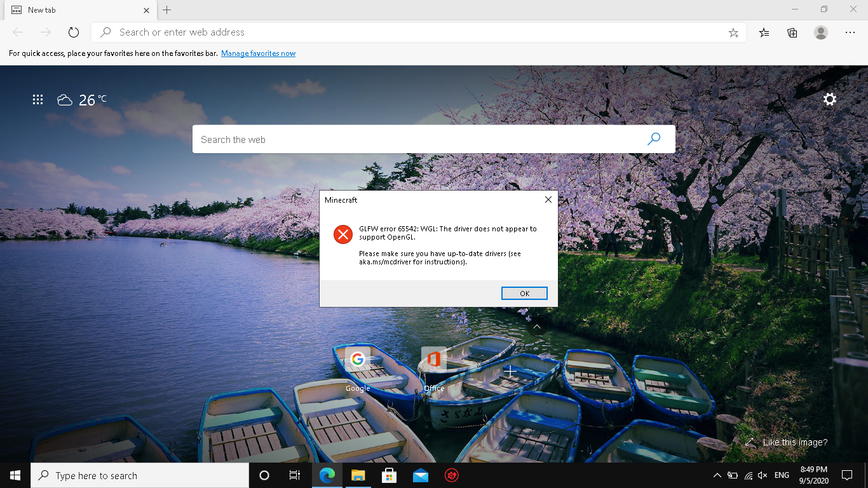This screenshot has width=868, height=488.
Task: Open network Wi-Fi tray icon
Action: tap(749, 475)
